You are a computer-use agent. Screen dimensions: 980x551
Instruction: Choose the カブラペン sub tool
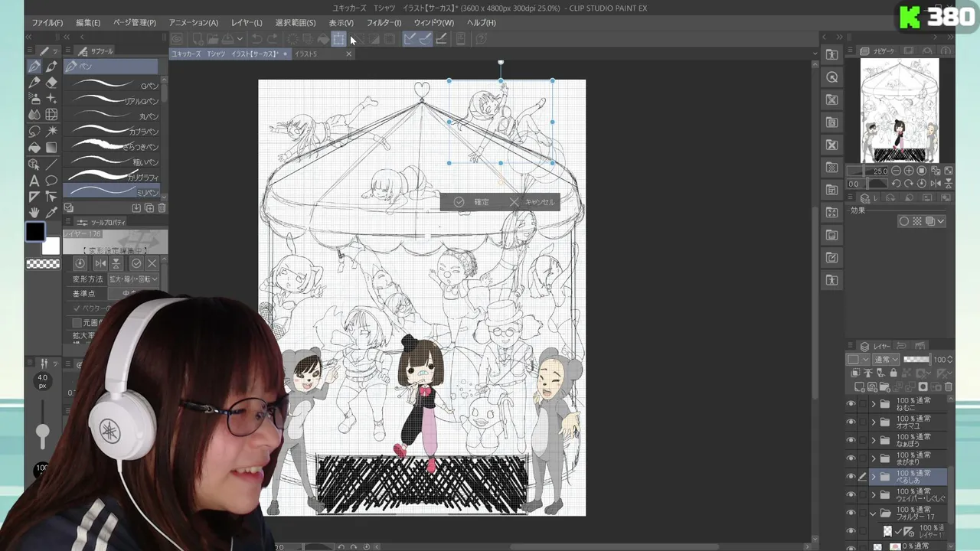pos(113,131)
